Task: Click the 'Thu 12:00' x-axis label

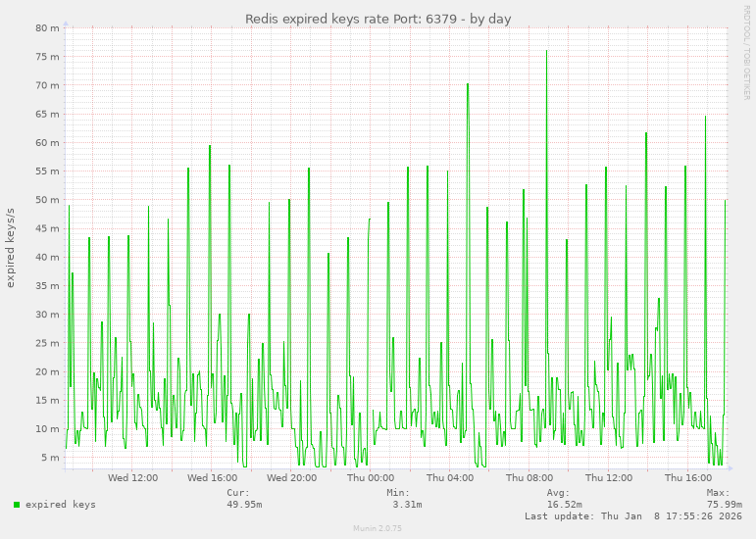Action: [x=609, y=478]
